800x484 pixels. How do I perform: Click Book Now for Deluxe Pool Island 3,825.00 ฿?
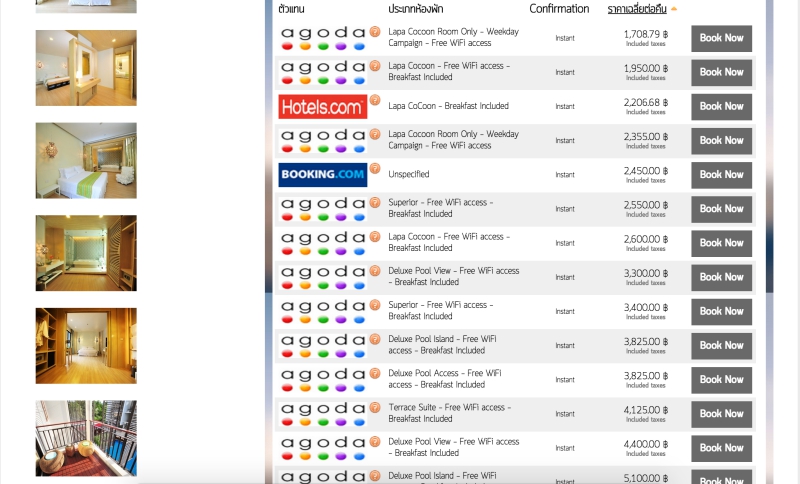coord(721,346)
